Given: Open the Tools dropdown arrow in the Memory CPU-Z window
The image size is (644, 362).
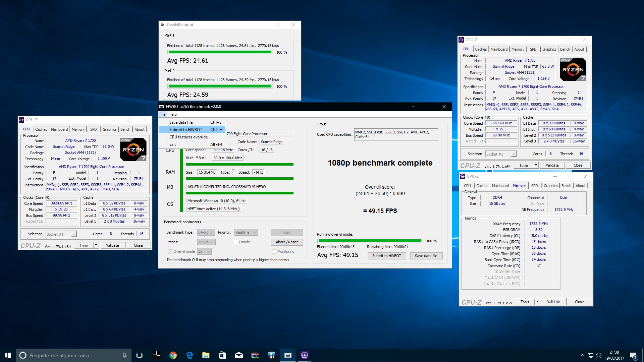Looking at the screenshot, I should (x=537, y=302).
